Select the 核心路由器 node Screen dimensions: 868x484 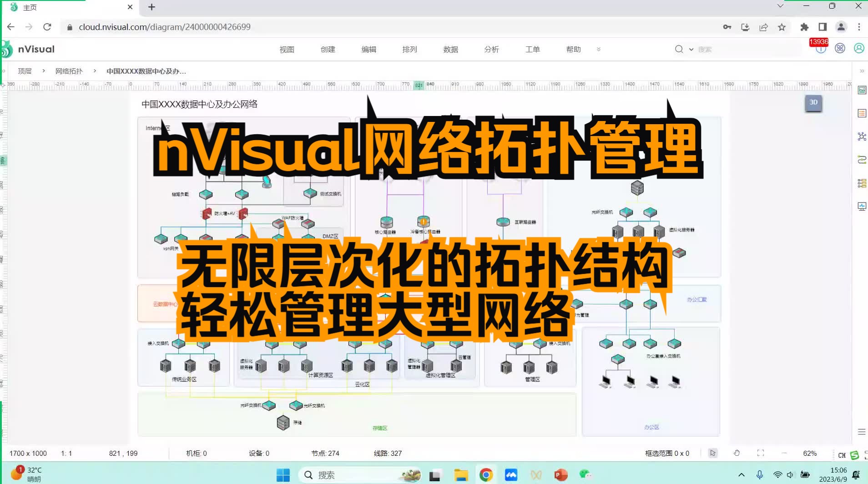[x=386, y=222]
